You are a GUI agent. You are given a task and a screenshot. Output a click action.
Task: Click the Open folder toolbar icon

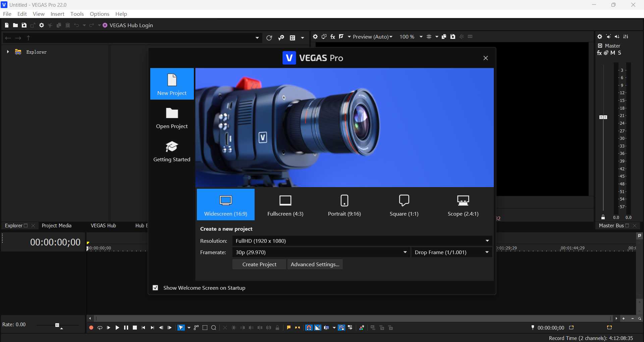click(15, 25)
